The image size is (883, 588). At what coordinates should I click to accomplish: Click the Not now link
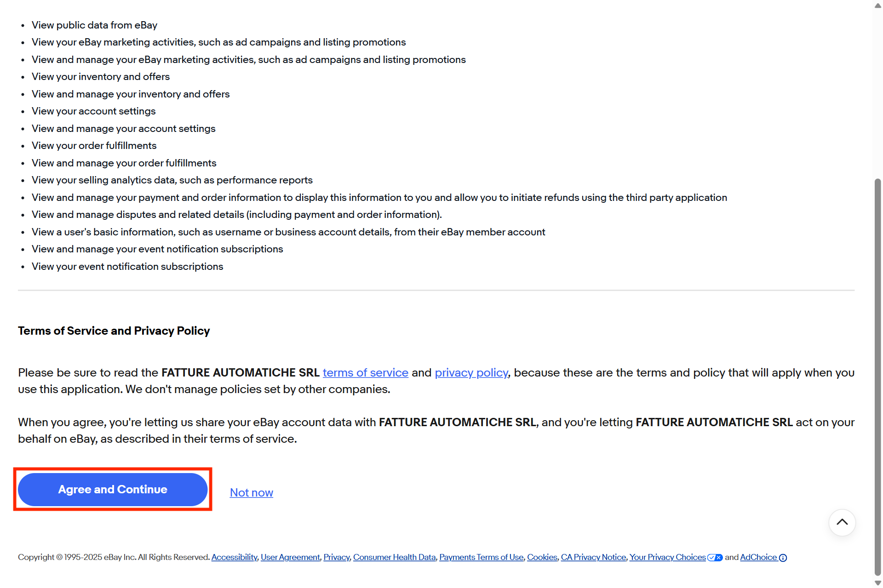coord(251,492)
